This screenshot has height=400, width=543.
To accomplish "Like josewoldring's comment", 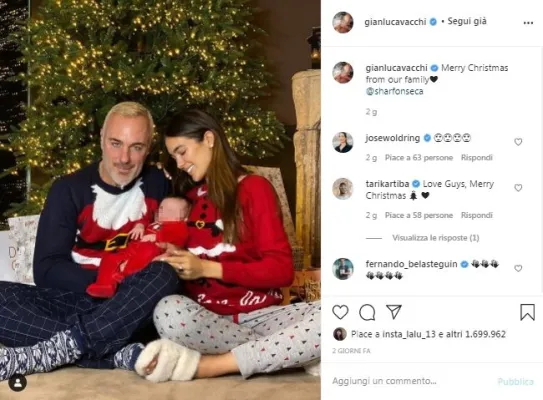I will coord(518,142).
